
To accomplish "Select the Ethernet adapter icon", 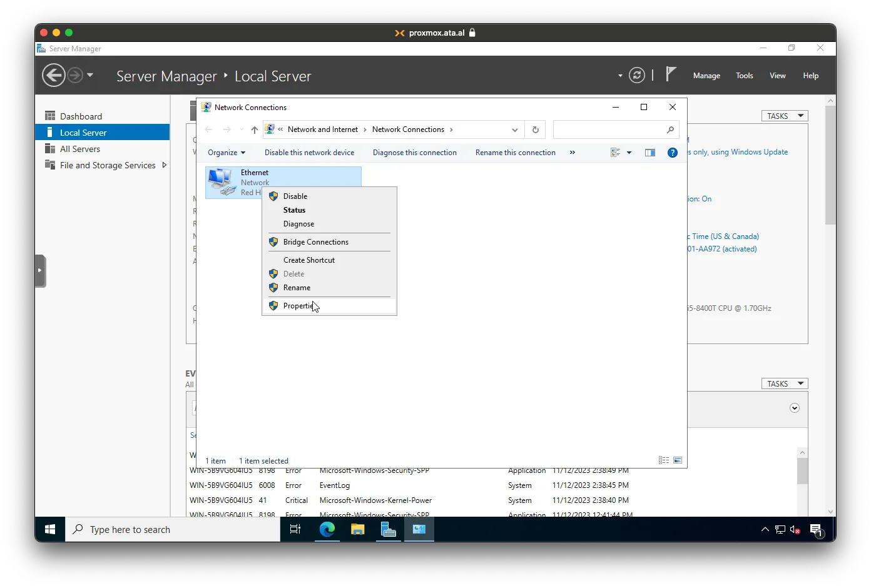I will pyautogui.click(x=221, y=182).
